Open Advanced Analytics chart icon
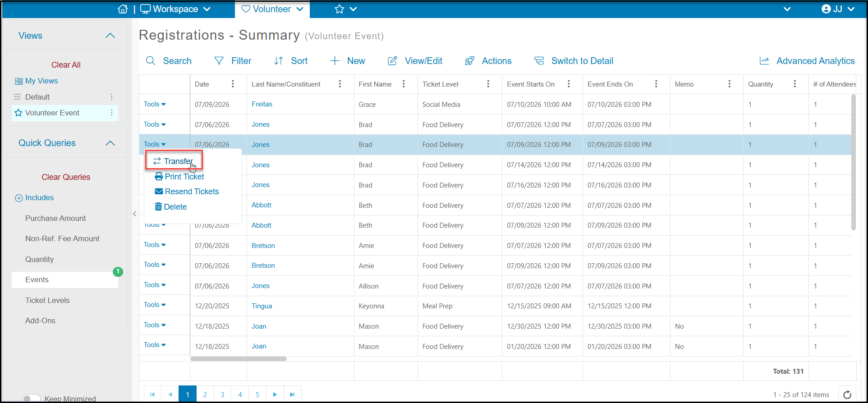 click(764, 61)
